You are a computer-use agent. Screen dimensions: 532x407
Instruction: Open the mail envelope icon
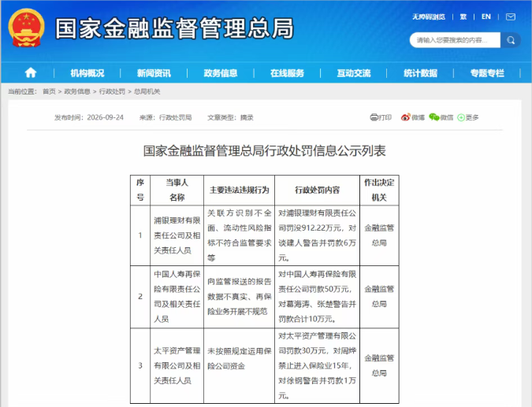[x=511, y=17]
